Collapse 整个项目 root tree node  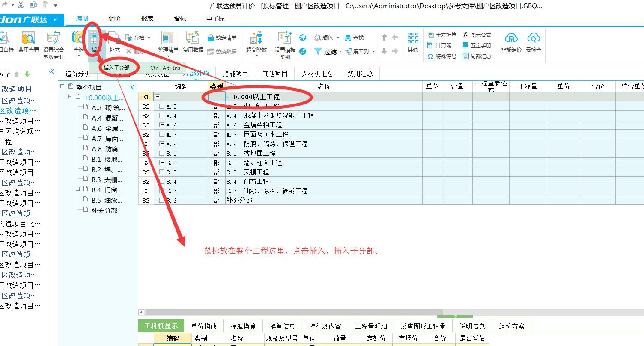point(63,86)
